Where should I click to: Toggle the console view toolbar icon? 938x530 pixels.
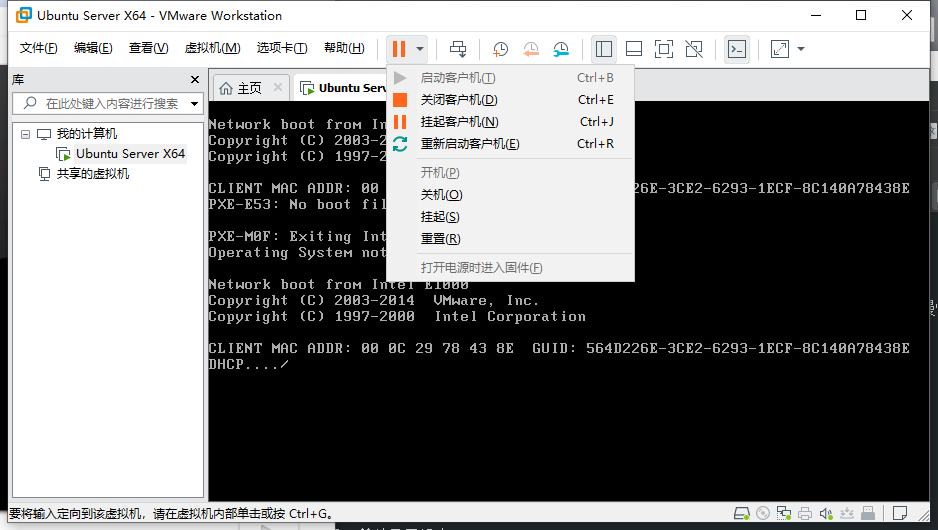click(x=736, y=49)
